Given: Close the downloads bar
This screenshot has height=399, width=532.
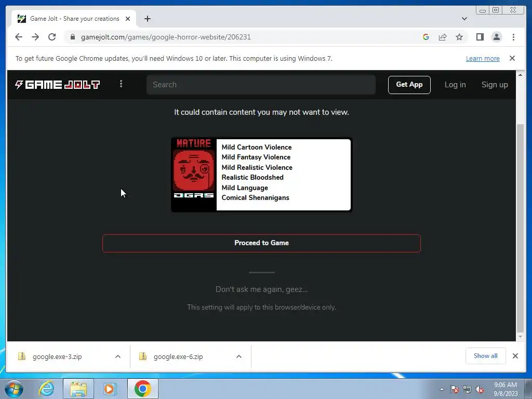Looking at the screenshot, I should point(515,356).
